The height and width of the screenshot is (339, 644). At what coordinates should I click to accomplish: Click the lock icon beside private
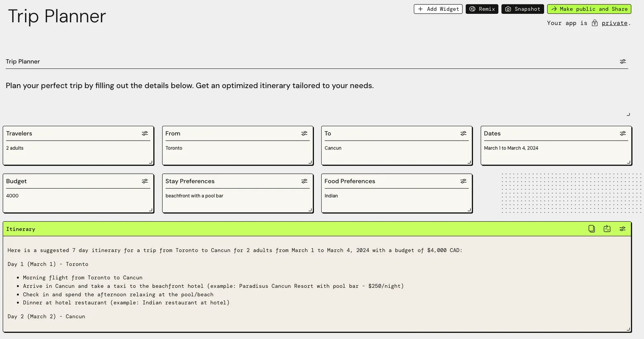click(x=594, y=23)
